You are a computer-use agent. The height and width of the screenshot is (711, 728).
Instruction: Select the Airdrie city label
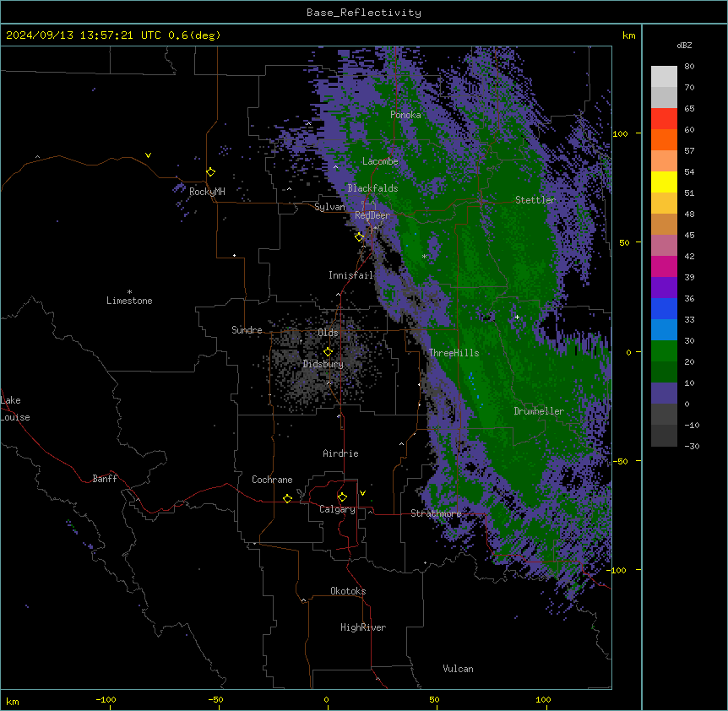(x=341, y=453)
